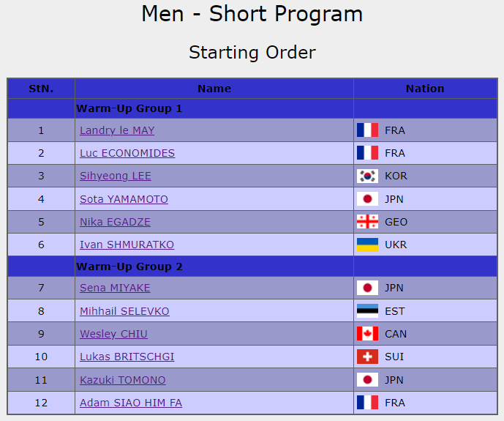Click Sihyeong LEE name link
This screenshot has height=421, width=504.
116,176
